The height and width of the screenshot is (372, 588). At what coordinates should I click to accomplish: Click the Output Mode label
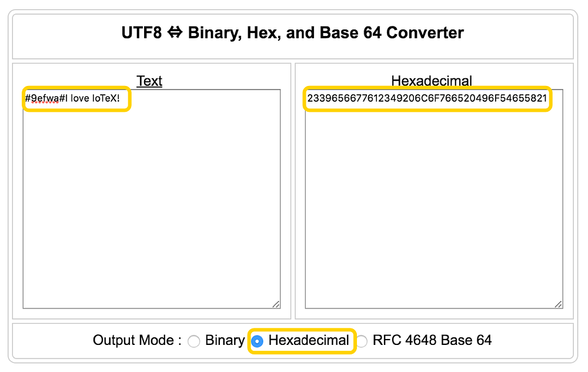tap(137, 340)
